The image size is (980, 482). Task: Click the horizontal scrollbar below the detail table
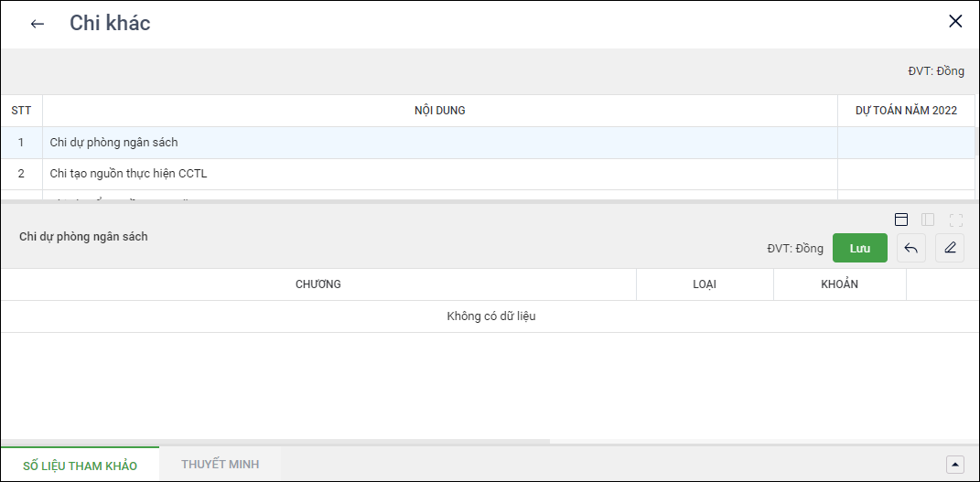(275, 441)
